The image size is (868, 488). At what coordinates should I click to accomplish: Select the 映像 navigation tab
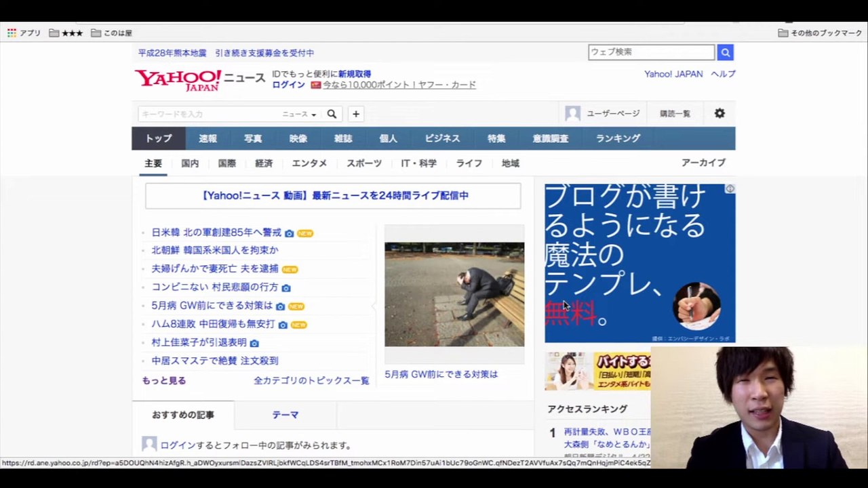click(298, 138)
